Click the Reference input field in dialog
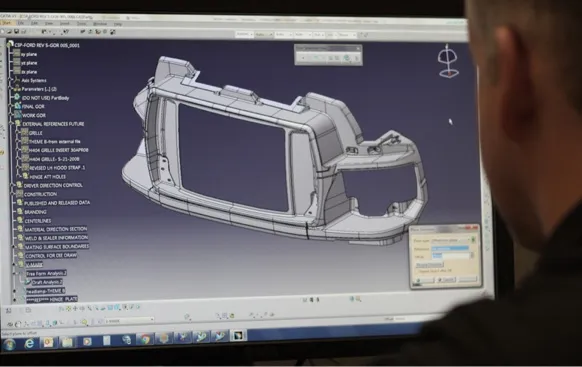The height and width of the screenshot is (367, 582). coord(450,248)
